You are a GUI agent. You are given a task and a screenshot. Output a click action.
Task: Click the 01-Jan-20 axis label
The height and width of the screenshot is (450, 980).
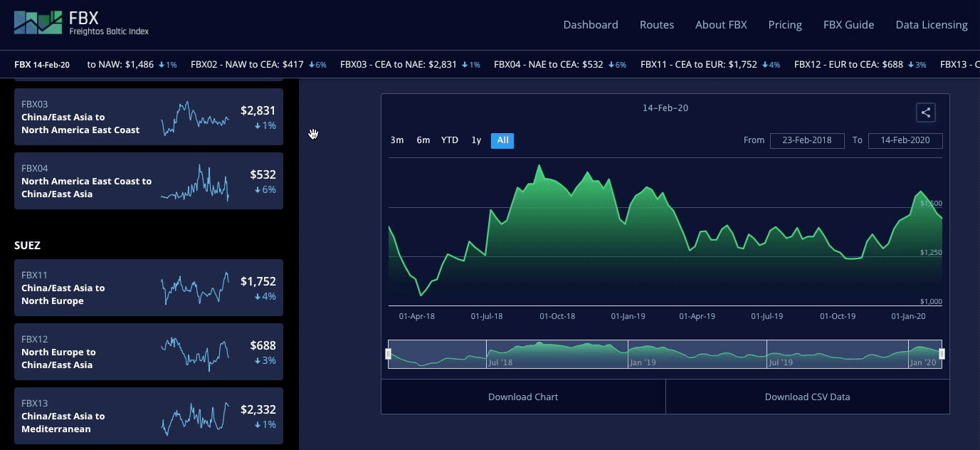pos(909,316)
